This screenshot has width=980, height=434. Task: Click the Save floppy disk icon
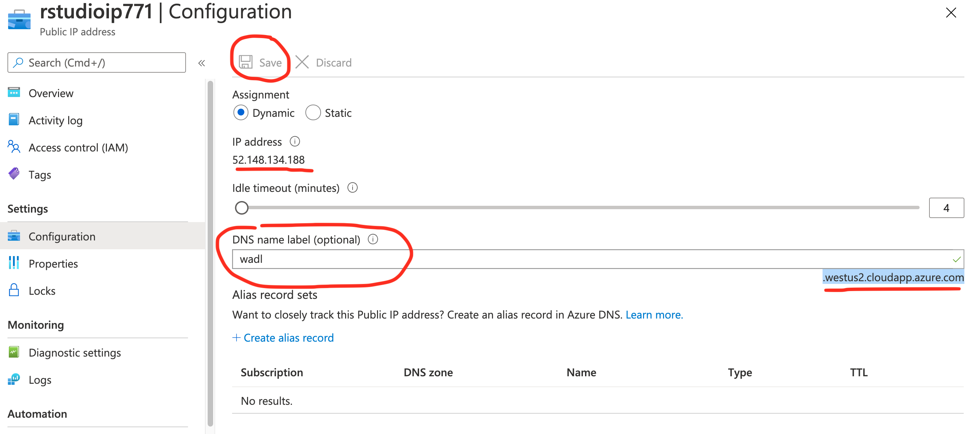[245, 62]
